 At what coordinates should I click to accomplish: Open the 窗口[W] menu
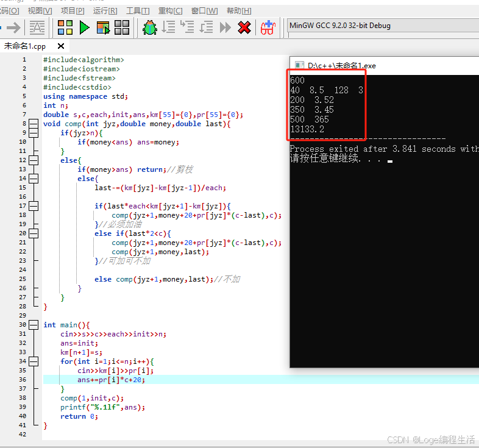click(204, 11)
